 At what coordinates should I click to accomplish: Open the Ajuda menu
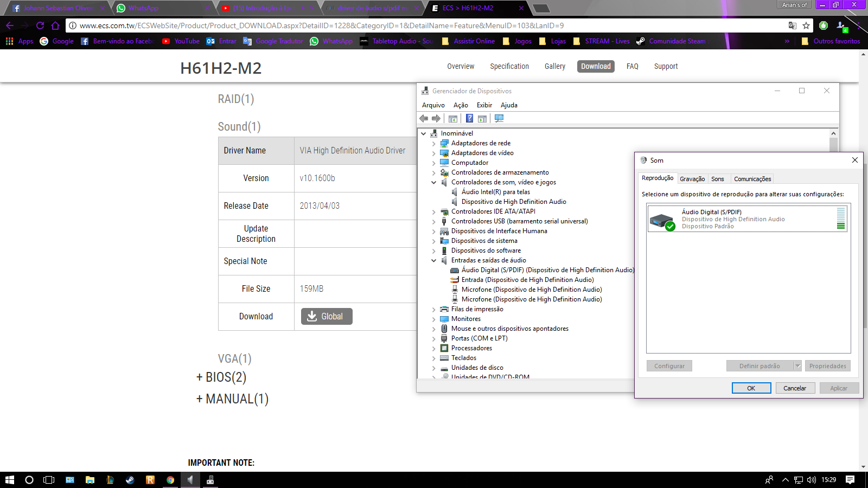[x=509, y=105]
